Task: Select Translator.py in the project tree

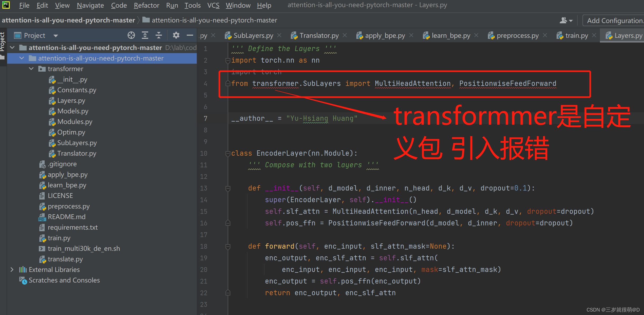Action: 73,153
